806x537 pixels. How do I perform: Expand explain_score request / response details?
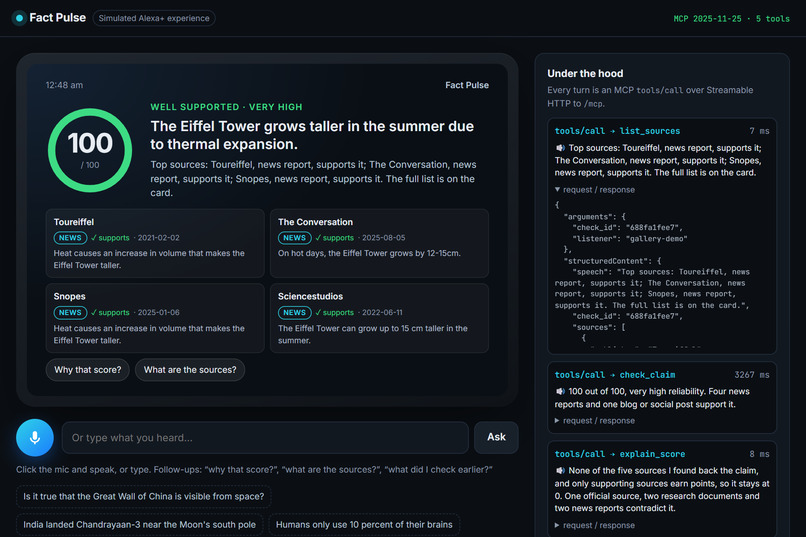[x=595, y=525]
